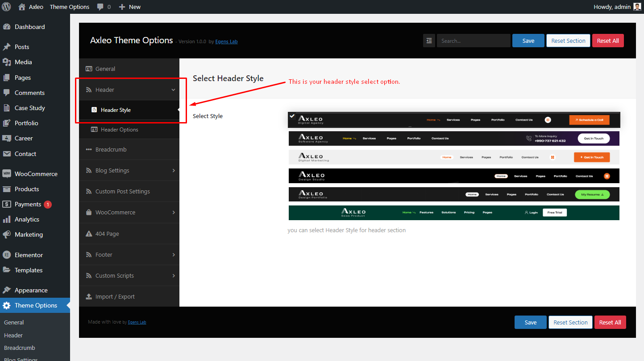
Task: Click the WordPress logo icon
Action: point(6,7)
